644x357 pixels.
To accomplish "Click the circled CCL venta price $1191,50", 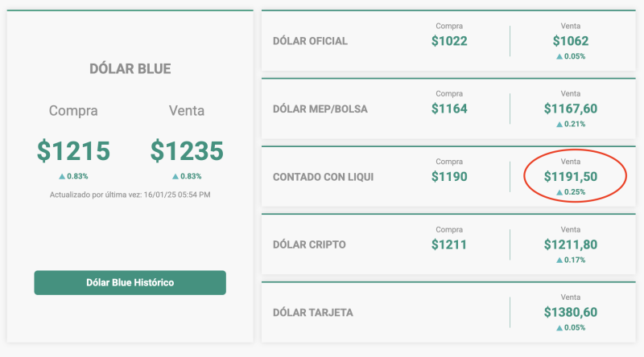I will pos(571,176).
